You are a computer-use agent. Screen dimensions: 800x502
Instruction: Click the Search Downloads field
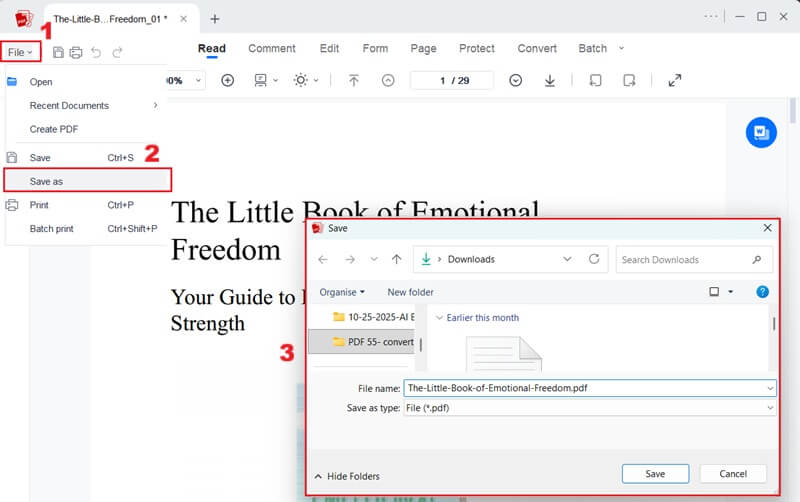(x=683, y=259)
